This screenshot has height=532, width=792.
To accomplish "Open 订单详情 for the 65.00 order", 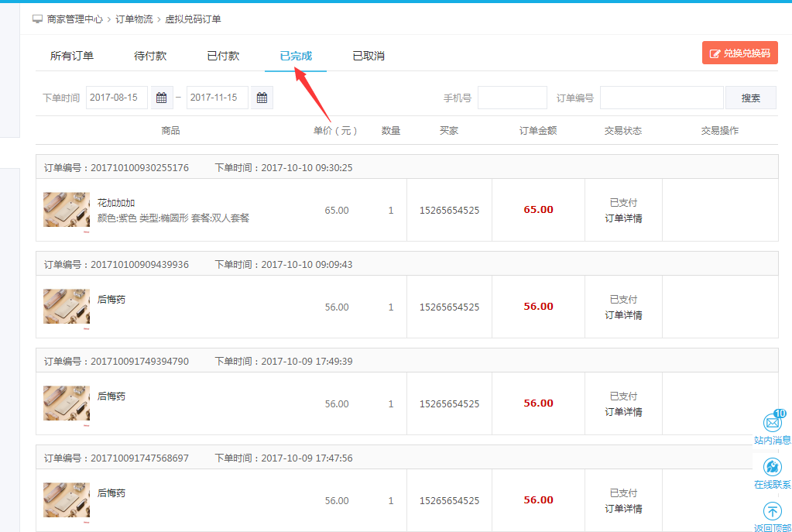I will coord(623,218).
